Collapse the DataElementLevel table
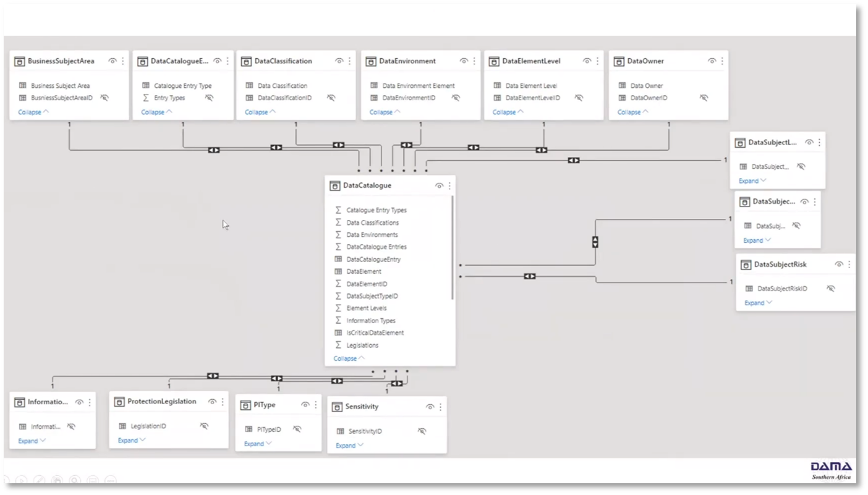868x495 pixels. (508, 112)
